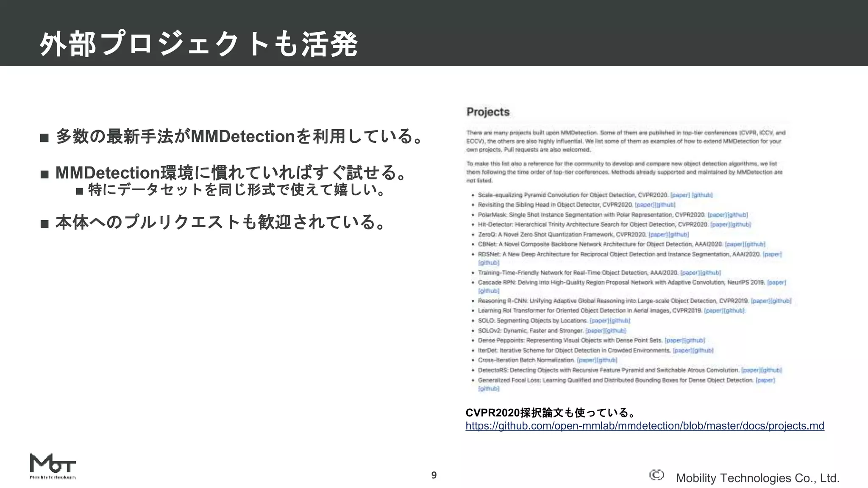868x488 pixels.
Task: Open github link for RDSNet
Action: (489, 263)
